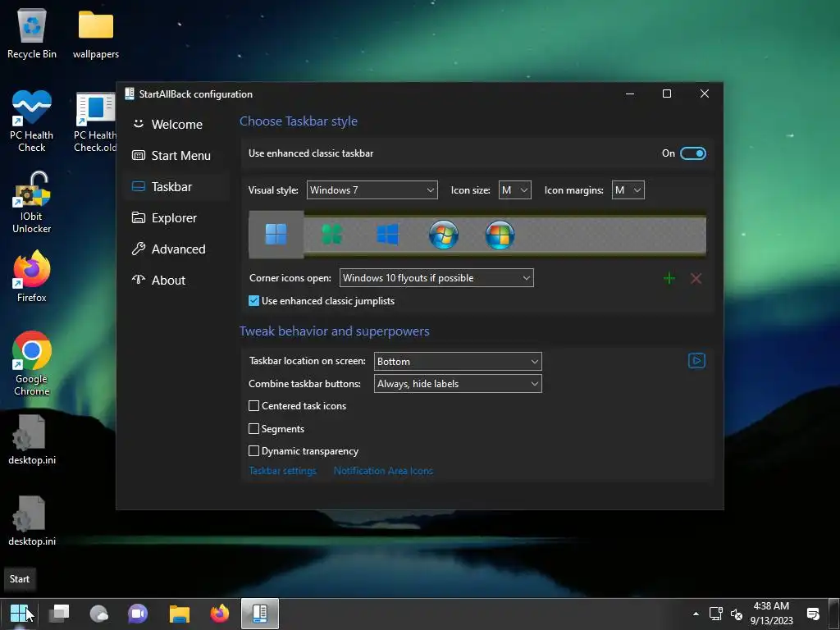Image resolution: width=840 pixels, height=630 pixels.
Task: Select the wallpapers folder on desktop
Action: click(96, 34)
